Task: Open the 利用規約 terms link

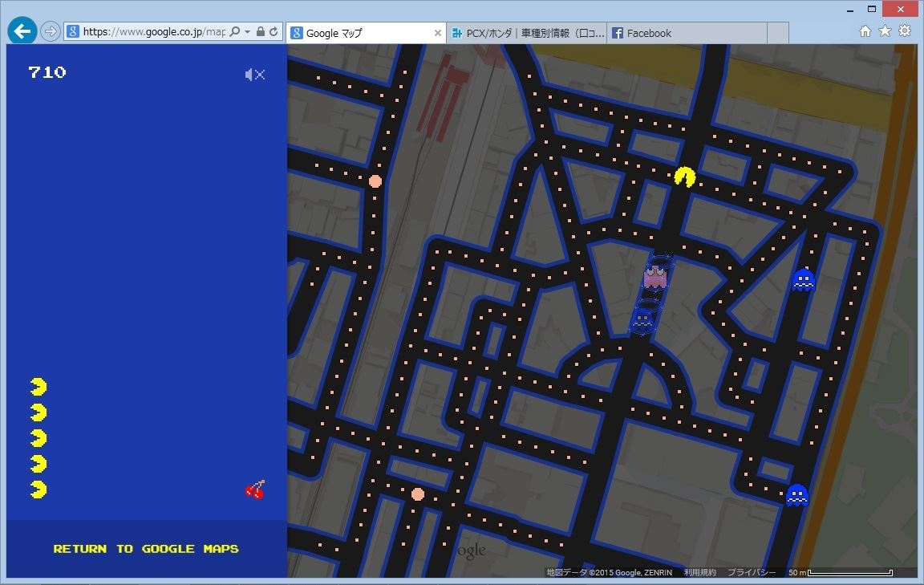Action: (700, 572)
